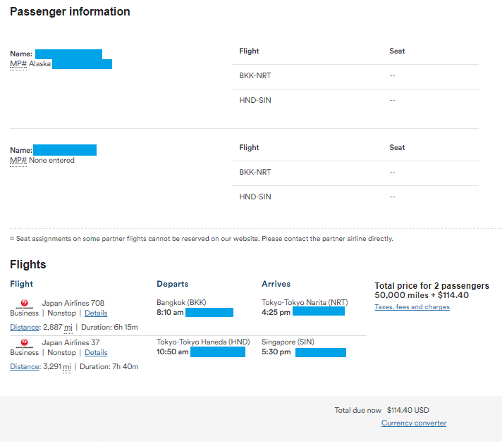The image size is (502, 448).
Task: Click Japan Airlines logo beside flight 37
Action: point(25,343)
